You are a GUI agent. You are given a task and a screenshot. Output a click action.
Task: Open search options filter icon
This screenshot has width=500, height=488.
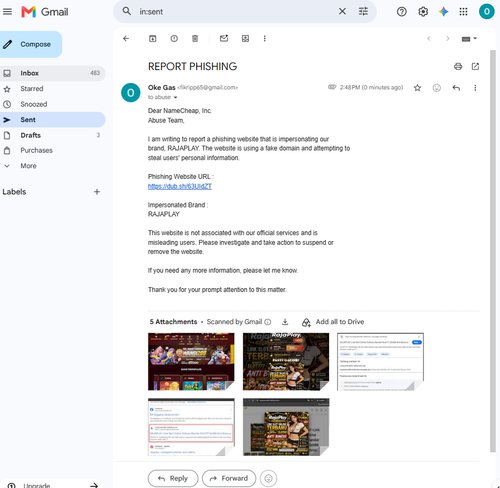click(363, 11)
